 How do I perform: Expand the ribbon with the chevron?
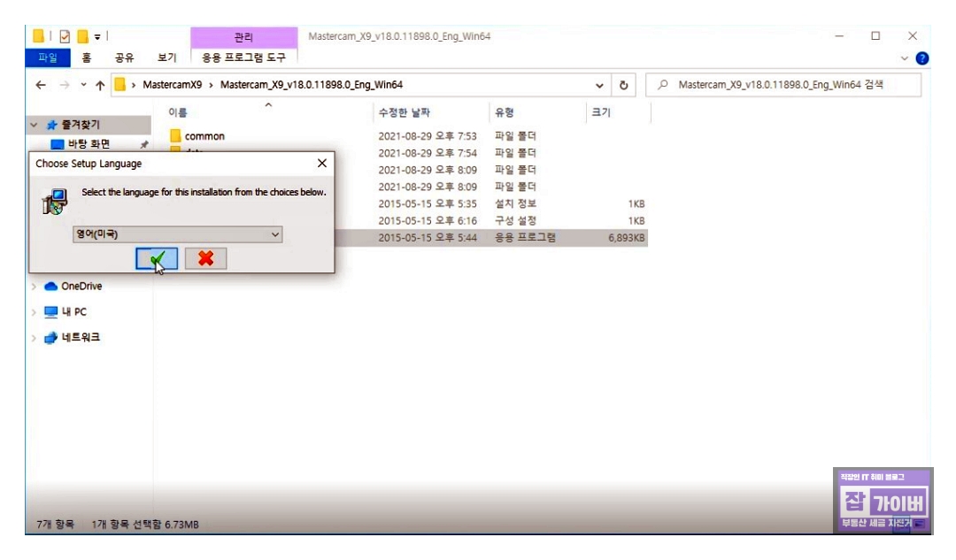tap(904, 58)
